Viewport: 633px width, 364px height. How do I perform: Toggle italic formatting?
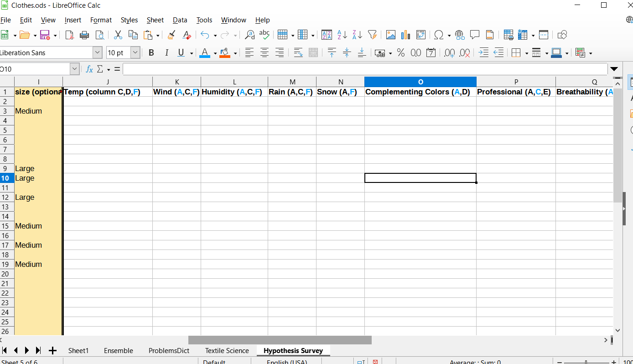click(x=166, y=53)
